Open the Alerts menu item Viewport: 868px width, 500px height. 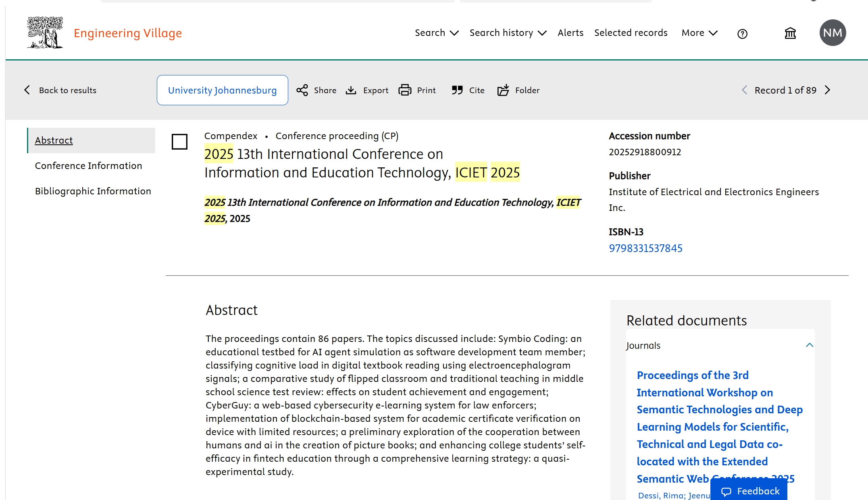tap(570, 33)
